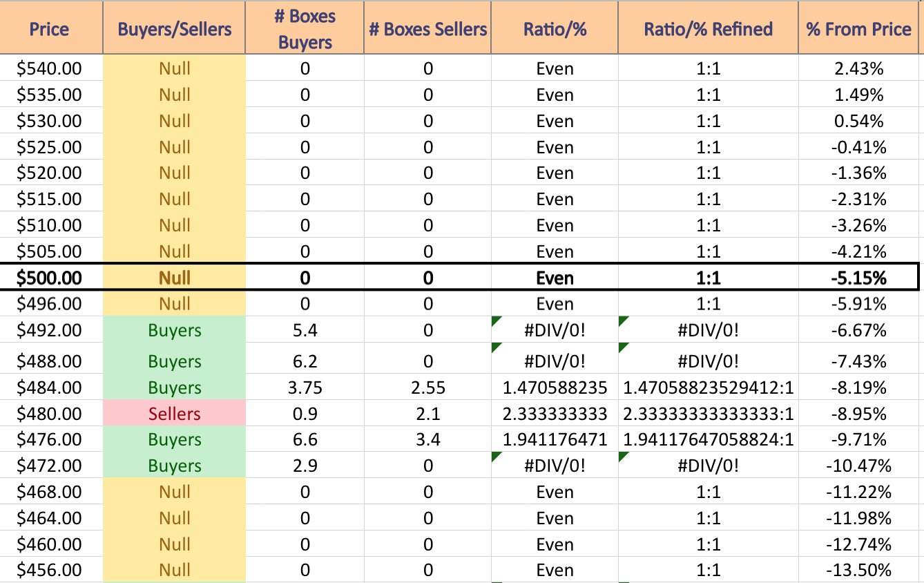Image resolution: width=924 pixels, height=583 pixels.
Task: Select the Null cell for $456.00
Action: 175,570
